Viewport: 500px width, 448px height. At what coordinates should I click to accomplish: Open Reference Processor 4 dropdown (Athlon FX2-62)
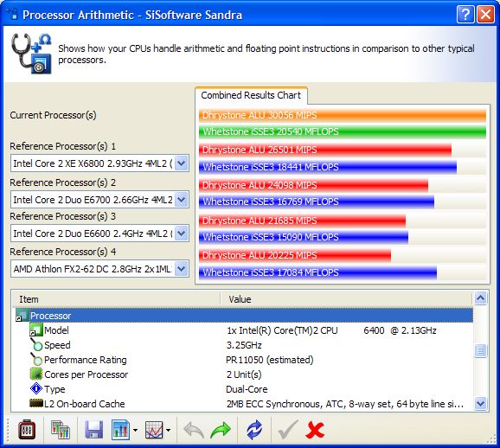pyautogui.click(x=182, y=269)
